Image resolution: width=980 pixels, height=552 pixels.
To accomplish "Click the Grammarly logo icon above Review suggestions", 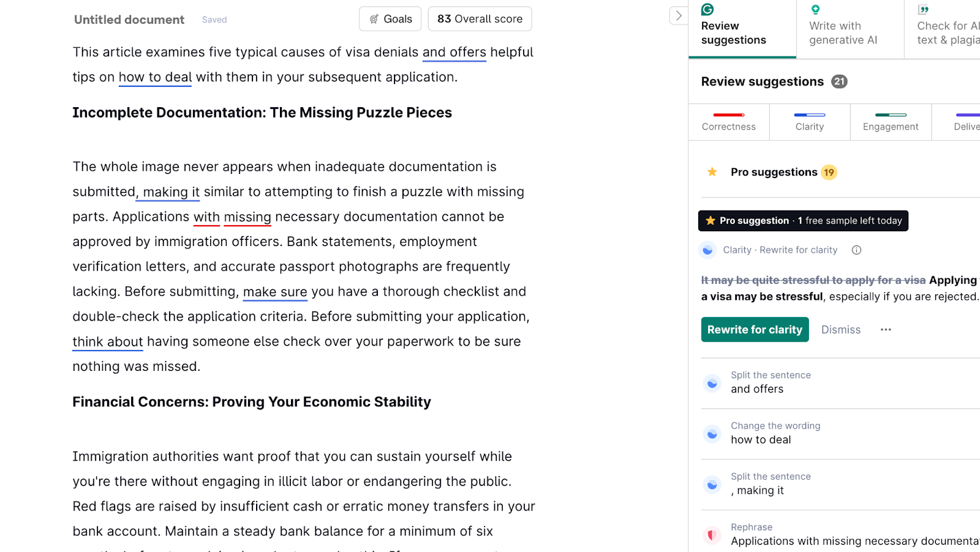I will click(707, 9).
